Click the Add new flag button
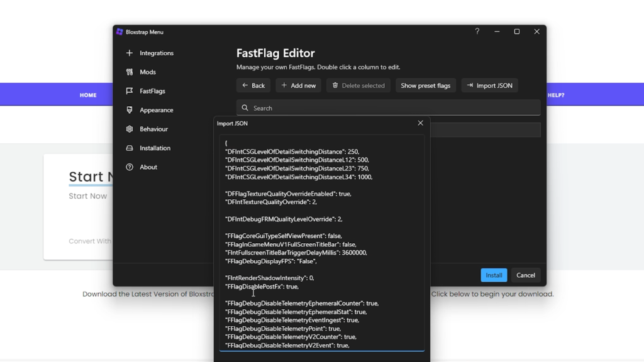This screenshot has width=644, height=362. click(299, 85)
